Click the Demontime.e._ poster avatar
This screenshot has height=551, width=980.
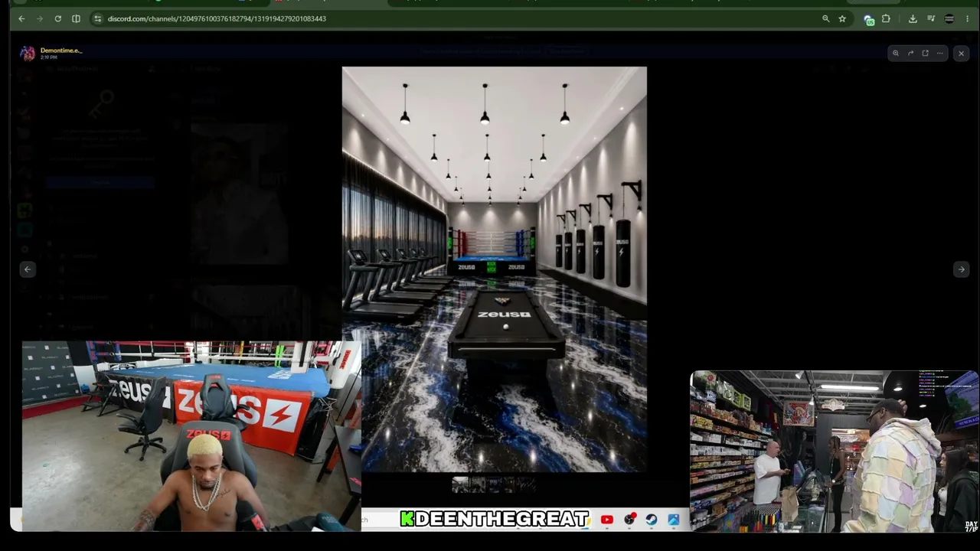[x=28, y=53]
